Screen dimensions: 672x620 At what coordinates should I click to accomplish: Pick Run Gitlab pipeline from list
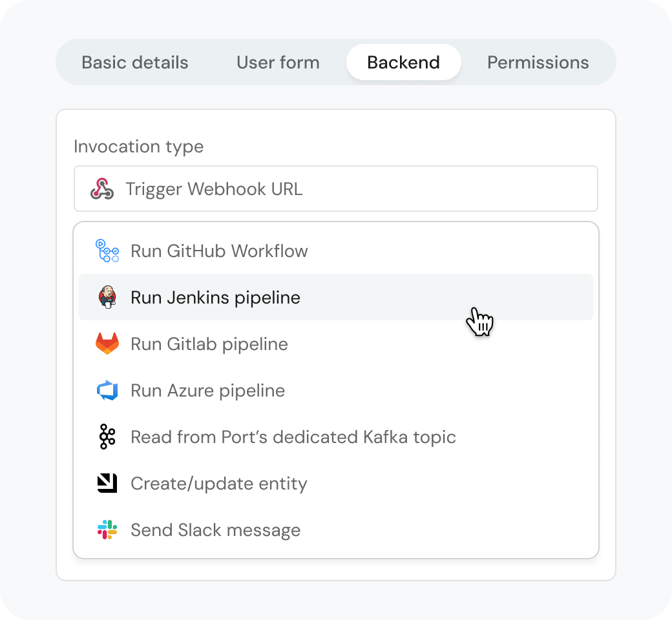click(209, 344)
